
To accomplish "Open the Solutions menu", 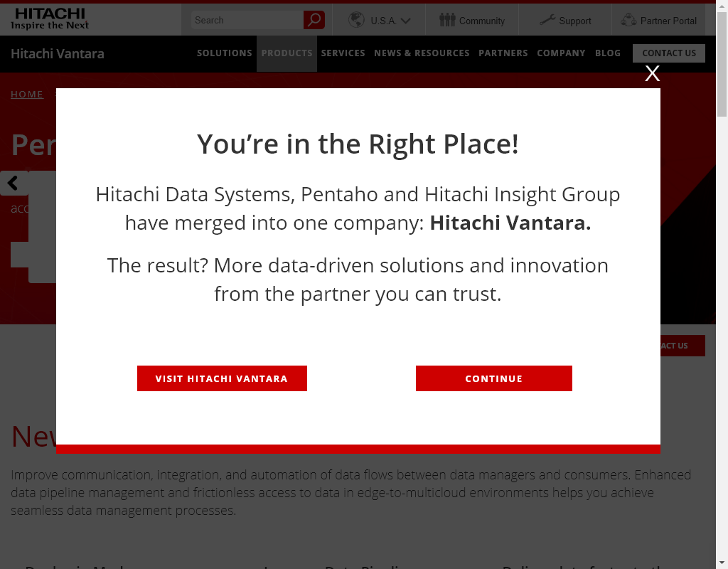I will coord(224,53).
